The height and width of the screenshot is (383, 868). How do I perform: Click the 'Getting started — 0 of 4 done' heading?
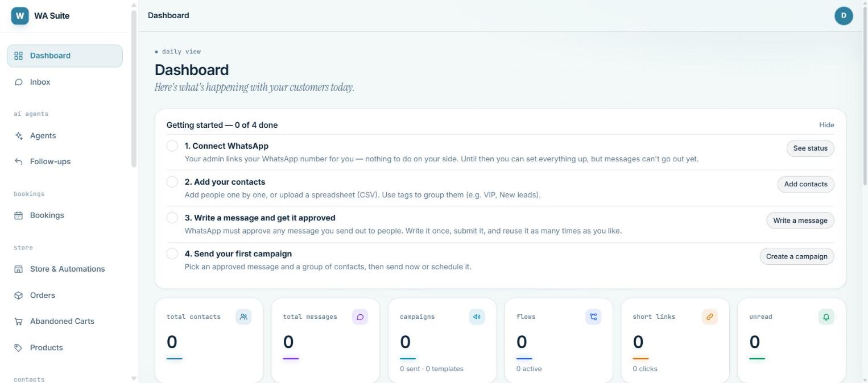pyautogui.click(x=222, y=125)
